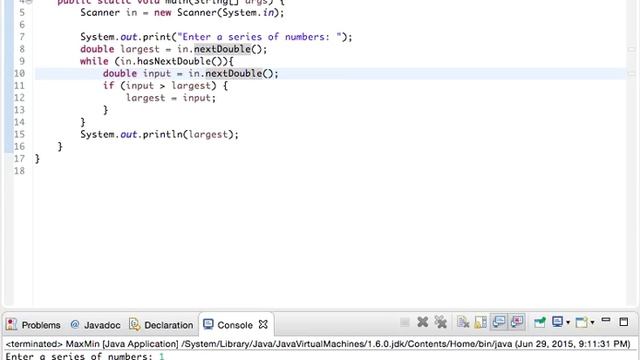This screenshot has width=640, height=360.
Task: Switch to the Declaration tab
Action: [x=161, y=325]
